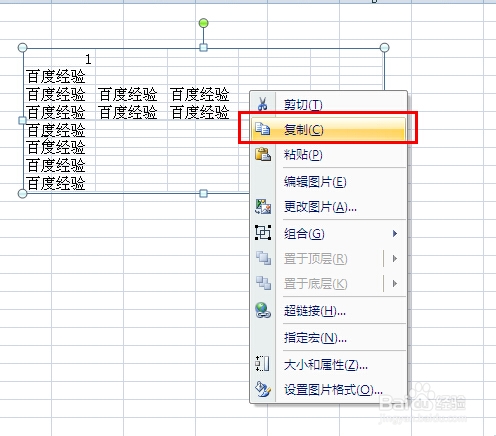Screen dimensions: 496x436
Task: Click the Send to Back icon
Action: point(263,283)
